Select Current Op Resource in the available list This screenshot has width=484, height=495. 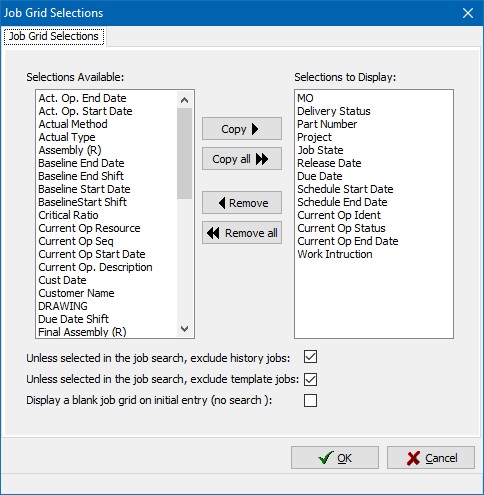89,228
